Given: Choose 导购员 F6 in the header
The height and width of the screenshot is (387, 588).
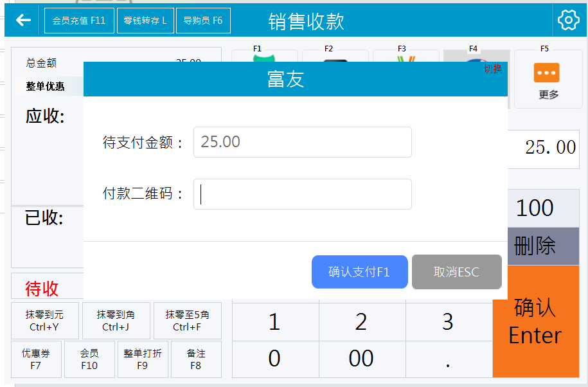Looking at the screenshot, I should pyautogui.click(x=203, y=21).
